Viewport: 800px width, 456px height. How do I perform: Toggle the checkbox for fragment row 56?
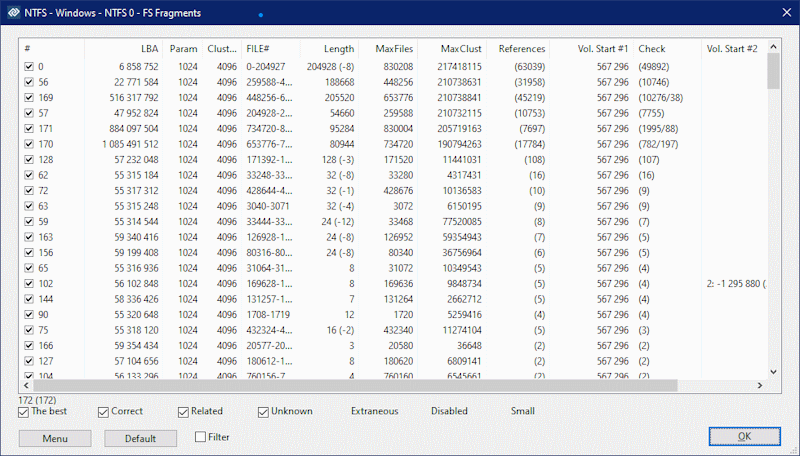(x=29, y=82)
